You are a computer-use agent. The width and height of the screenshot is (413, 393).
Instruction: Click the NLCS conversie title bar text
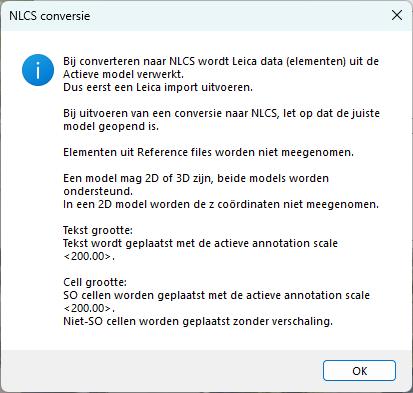[50, 16]
